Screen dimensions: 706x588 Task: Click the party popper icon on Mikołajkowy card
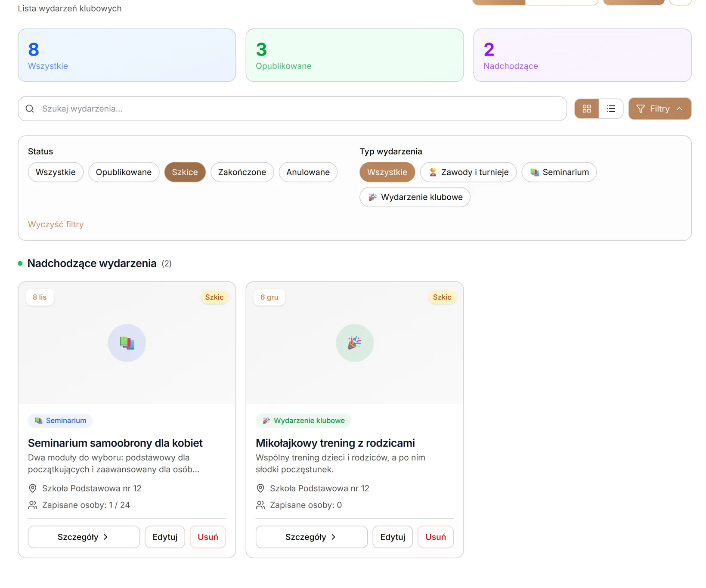point(355,343)
